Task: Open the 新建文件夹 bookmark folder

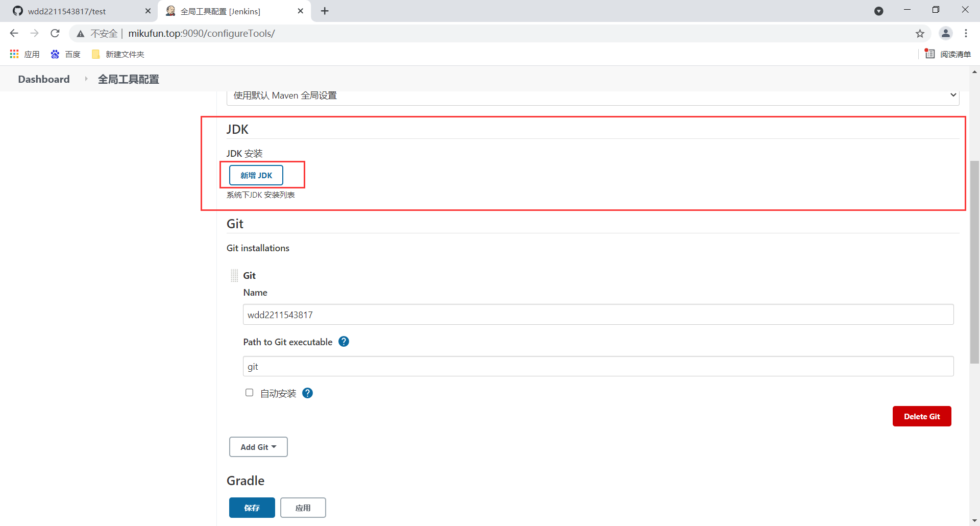Action: pos(118,54)
